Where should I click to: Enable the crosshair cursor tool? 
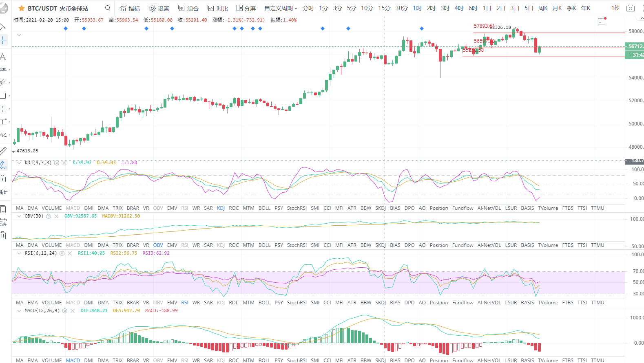click(3, 40)
